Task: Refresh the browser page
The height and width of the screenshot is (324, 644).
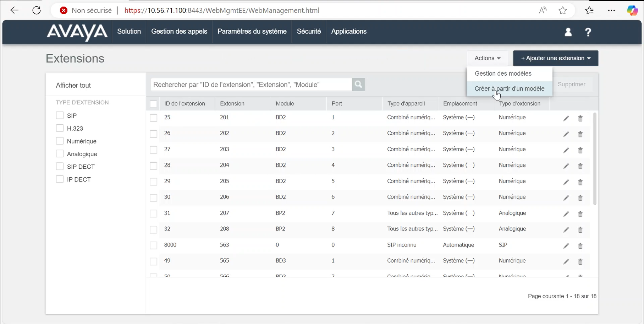Action: 37,10
